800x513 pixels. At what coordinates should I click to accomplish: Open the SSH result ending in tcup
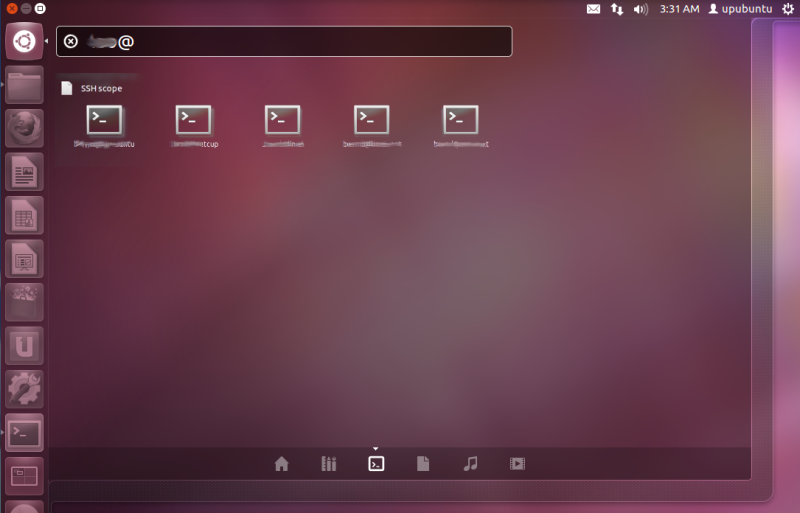pyautogui.click(x=194, y=127)
